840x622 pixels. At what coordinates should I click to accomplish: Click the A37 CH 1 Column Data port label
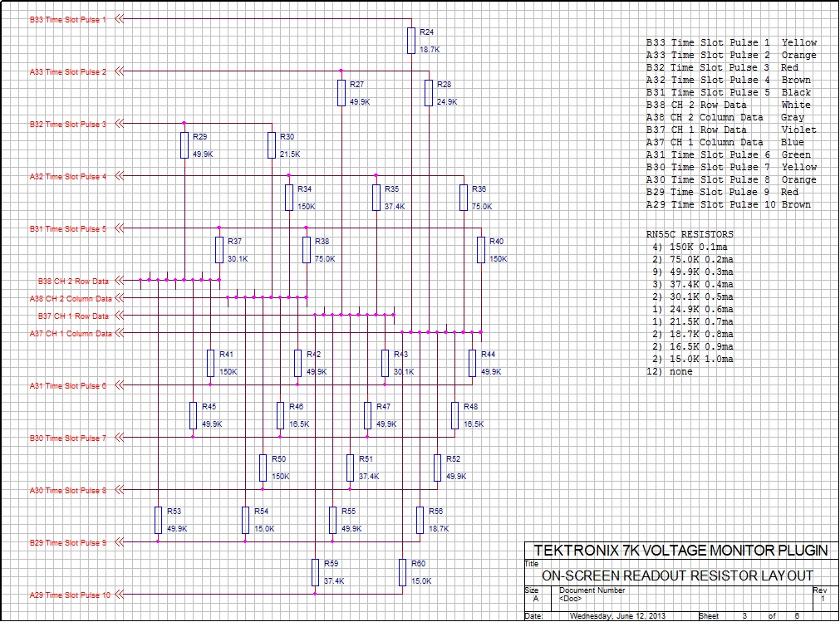click(x=71, y=334)
